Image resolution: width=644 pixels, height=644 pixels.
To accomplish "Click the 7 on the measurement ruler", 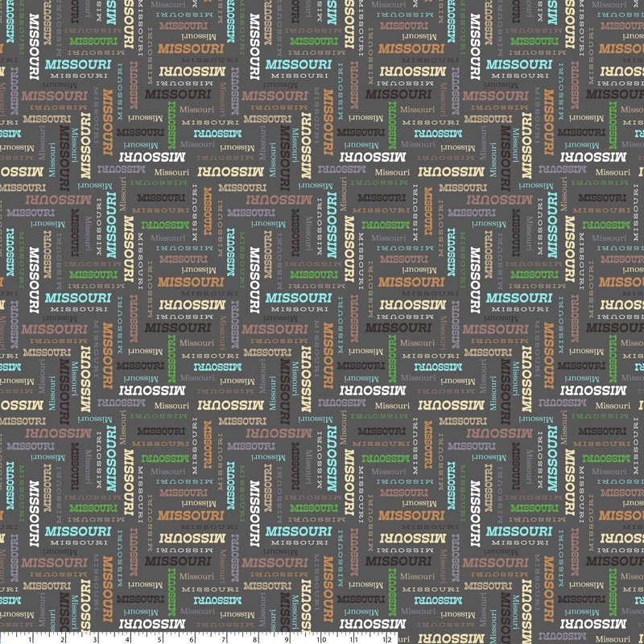I will 225,638.
